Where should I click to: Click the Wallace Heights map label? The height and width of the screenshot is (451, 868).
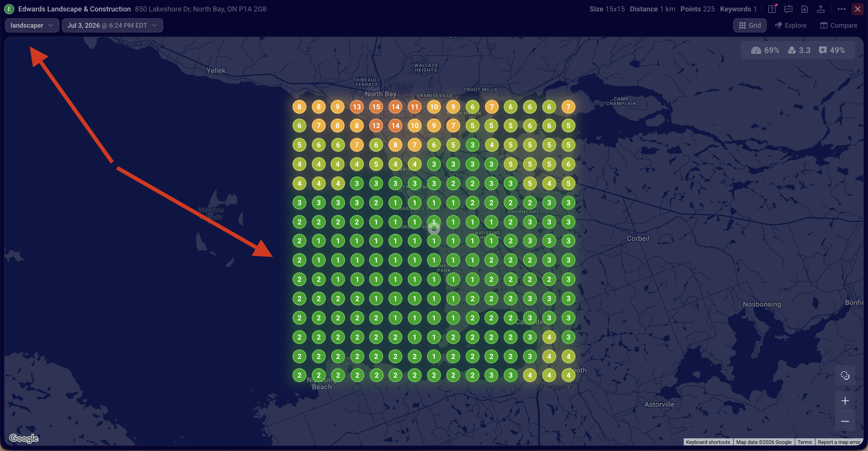click(x=426, y=68)
